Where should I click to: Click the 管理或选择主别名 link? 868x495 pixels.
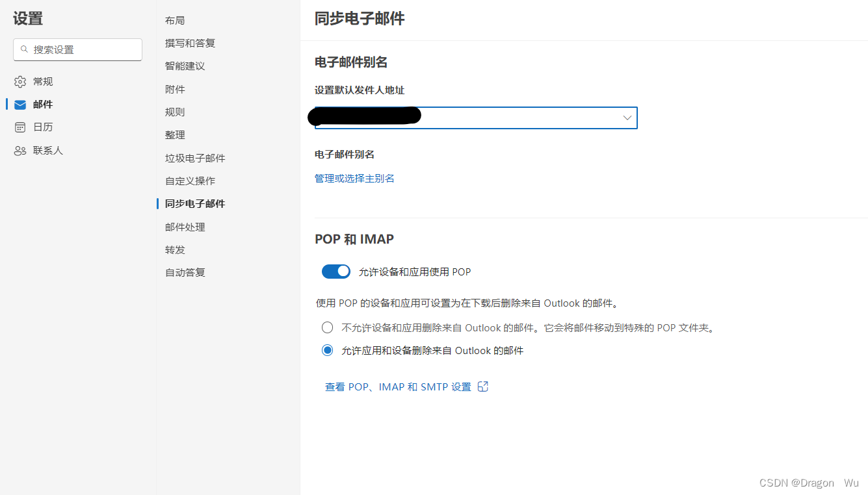pyautogui.click(x=354, y=179)
